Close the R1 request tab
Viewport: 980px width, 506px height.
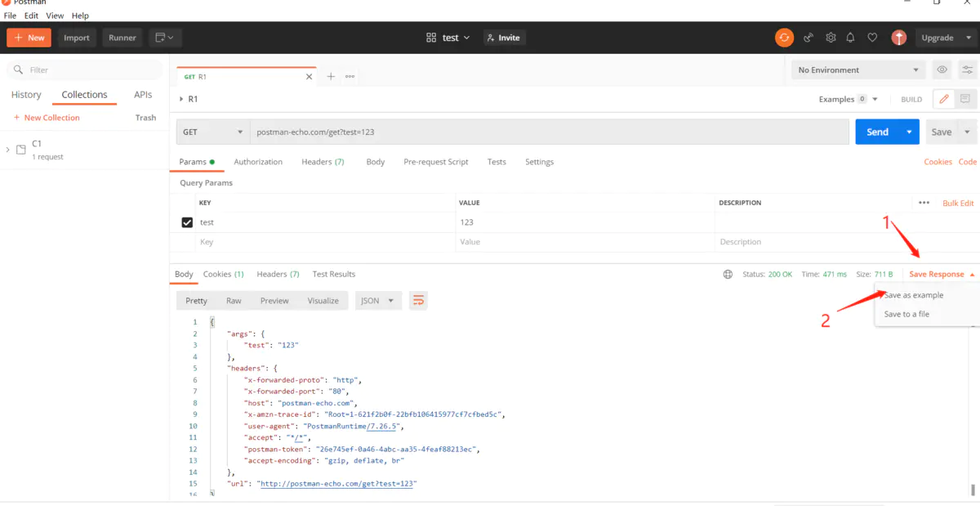pos(309,77)
